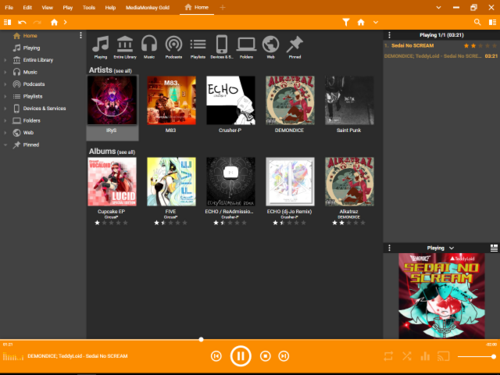Viewport: 500px width, 375px height.
Task: Open the Entire Library bank icon shortcut
Action: 125,44
